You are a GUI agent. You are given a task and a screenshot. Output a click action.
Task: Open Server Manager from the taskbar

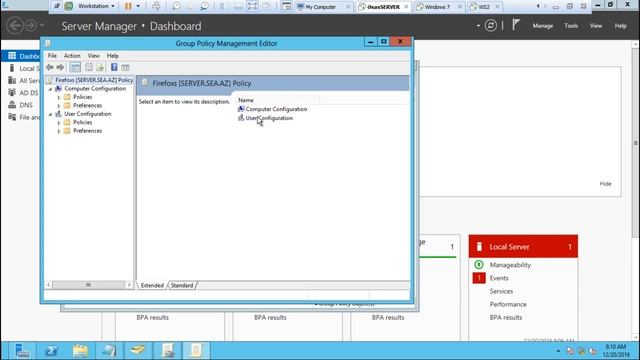(x=22, y=351)
